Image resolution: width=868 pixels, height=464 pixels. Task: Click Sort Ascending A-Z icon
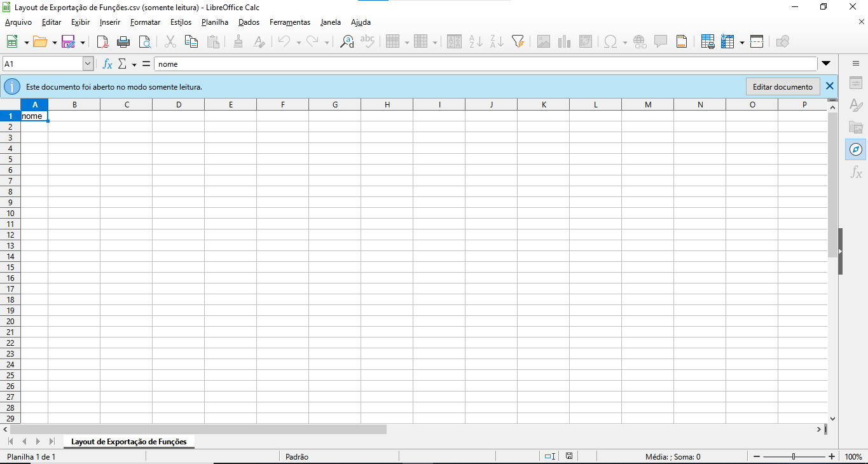pyautogui.click(x=476, y=42)
